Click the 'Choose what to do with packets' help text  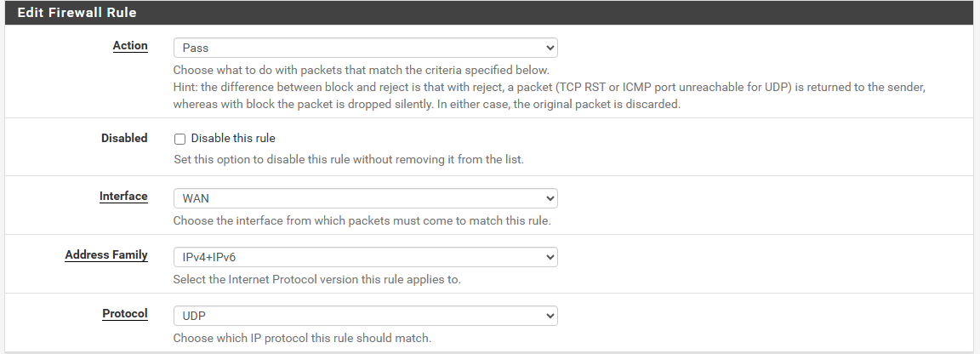362,70
